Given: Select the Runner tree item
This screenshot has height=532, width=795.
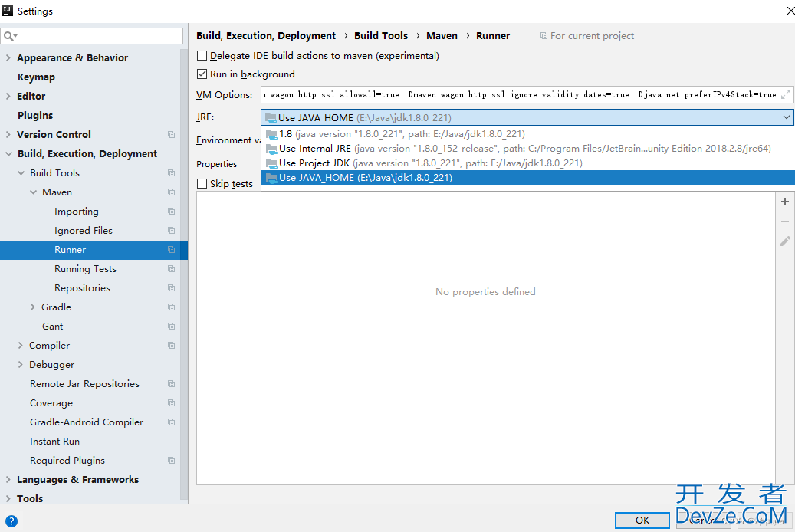Looking at the screenshot, I should (94, 249).
